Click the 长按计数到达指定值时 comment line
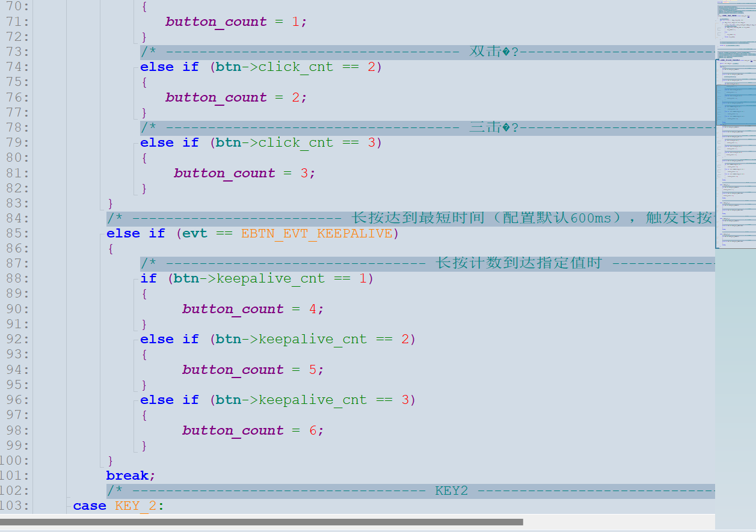The width and height of the screenshot is (756, 532). [x=428, y=263]
